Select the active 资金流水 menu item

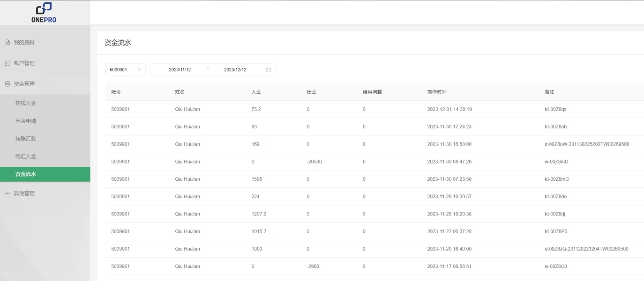tap(26, 174)
